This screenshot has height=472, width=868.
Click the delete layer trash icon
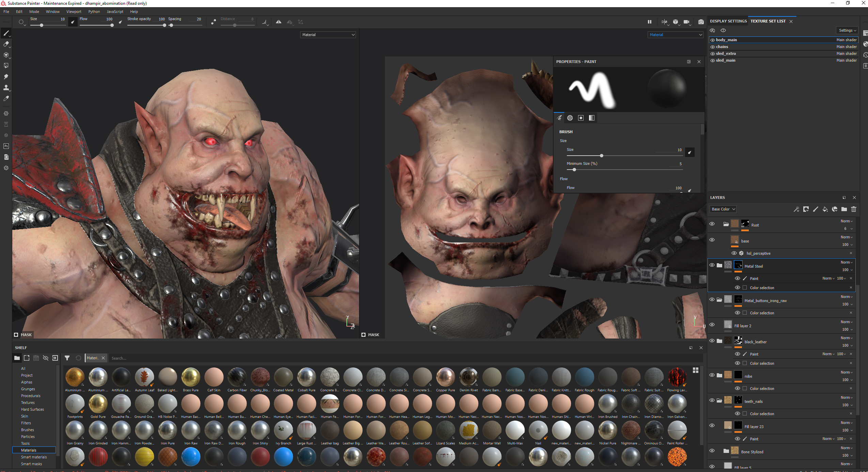[x=853, y=209]
